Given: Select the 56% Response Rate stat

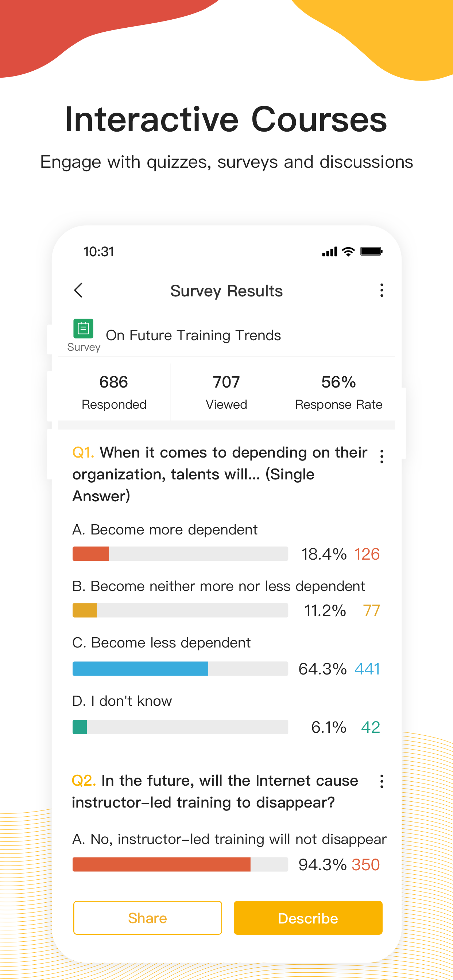Looking at the screenshot, I should pyautogui.click(x=339, y=392).
